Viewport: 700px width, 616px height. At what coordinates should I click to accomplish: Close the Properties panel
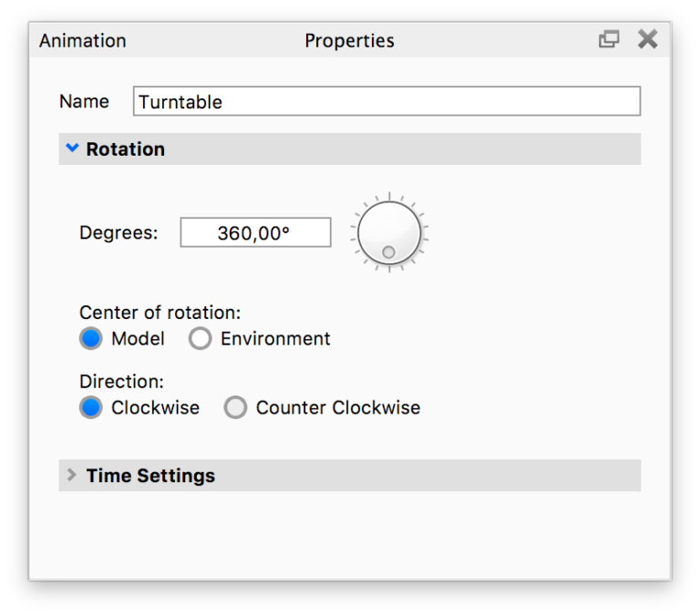(647, 39)
